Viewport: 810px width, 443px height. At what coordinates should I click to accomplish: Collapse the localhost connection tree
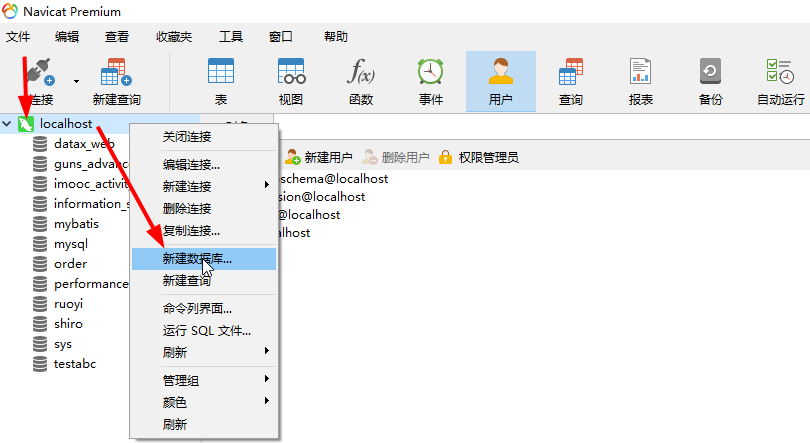click(7, 124)
